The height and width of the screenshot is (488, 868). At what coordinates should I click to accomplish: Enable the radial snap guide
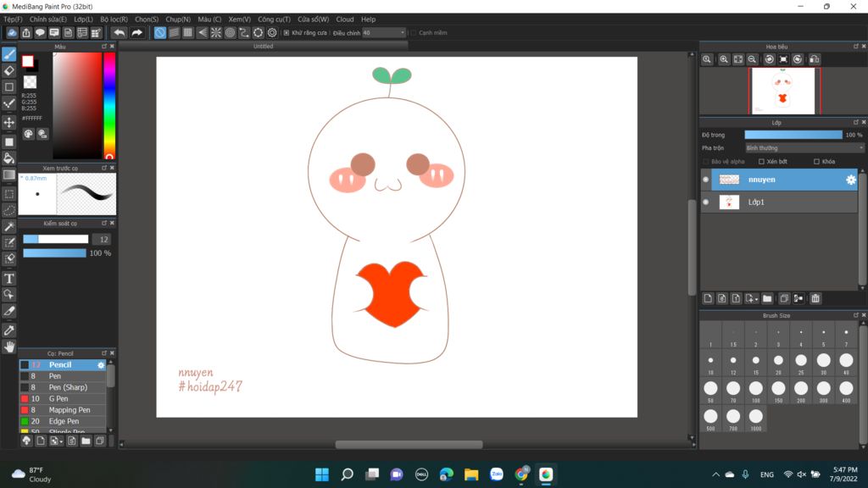click(216, 33)
